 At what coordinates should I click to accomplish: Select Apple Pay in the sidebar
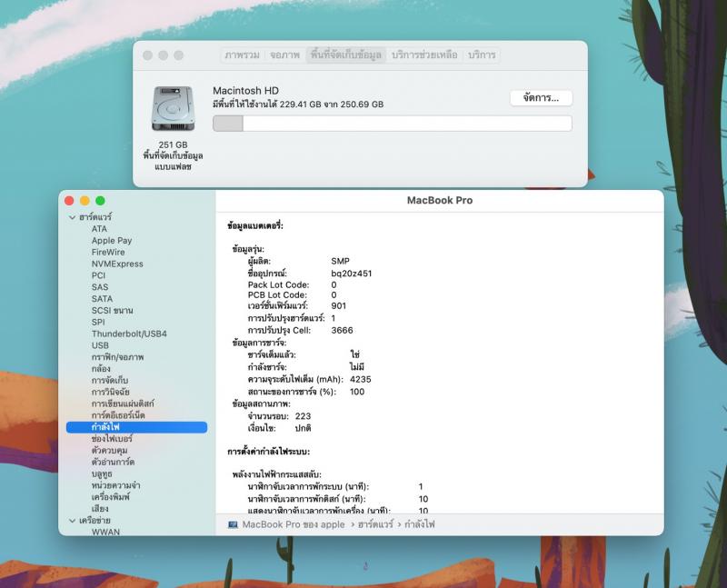click(x=112, y=240)
